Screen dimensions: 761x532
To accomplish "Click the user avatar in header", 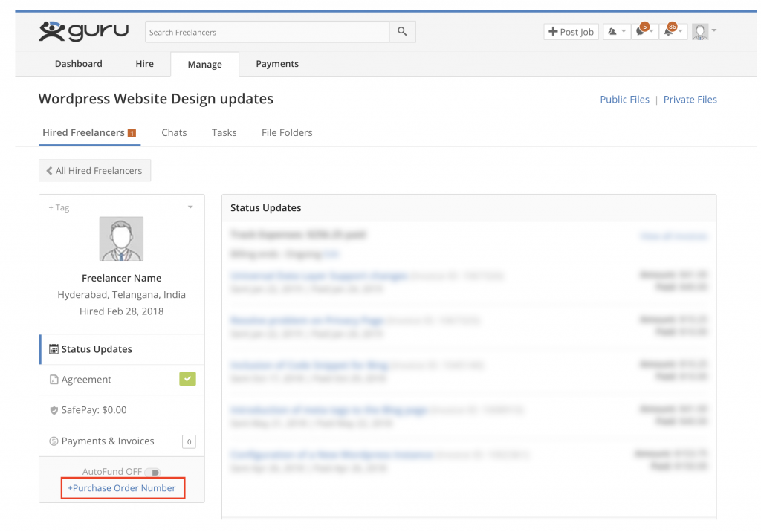I will (x=700, y=32).
